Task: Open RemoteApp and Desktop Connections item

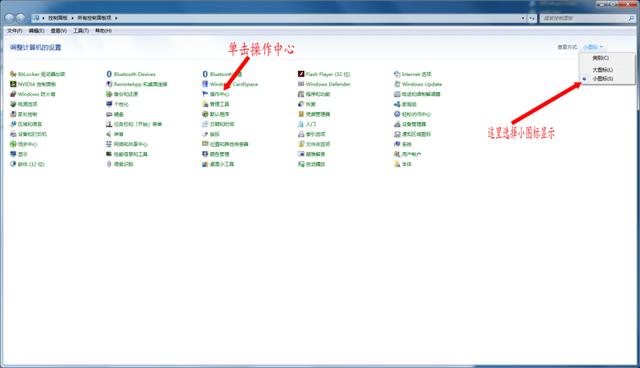Action: coord(136,84)
